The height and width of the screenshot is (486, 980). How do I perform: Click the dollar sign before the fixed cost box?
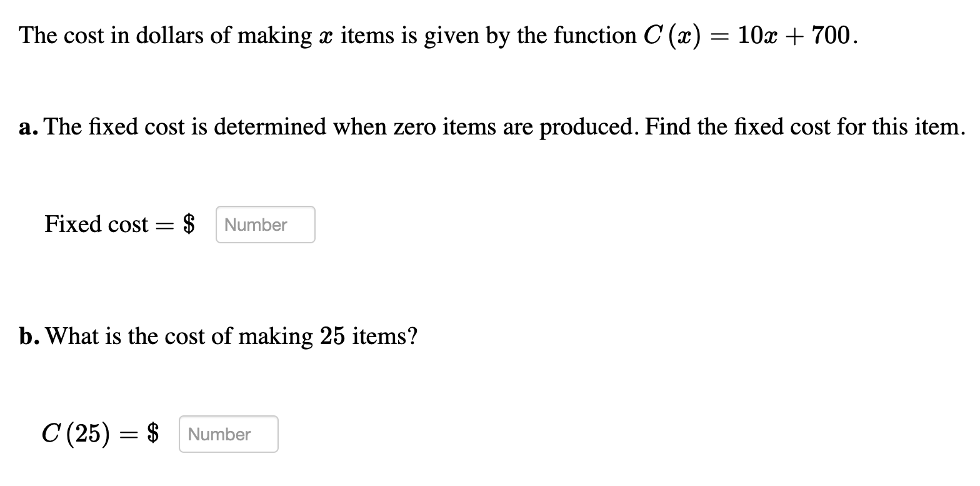coord(187,224)
